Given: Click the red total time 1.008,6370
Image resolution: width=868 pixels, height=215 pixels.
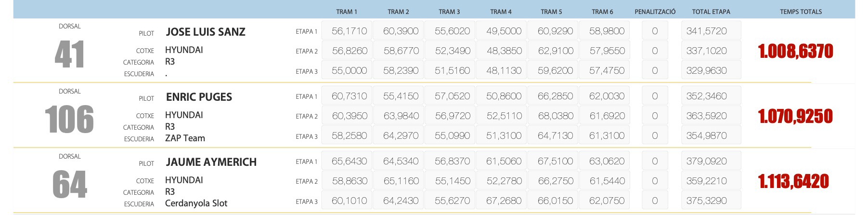Looking at the screenshot, I should click(795, 52).
